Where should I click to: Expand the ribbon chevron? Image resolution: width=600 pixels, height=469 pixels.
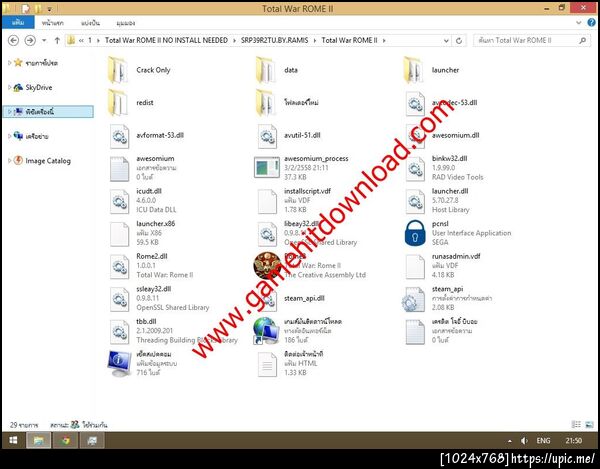pyautogui.click(x=579, y=23)
